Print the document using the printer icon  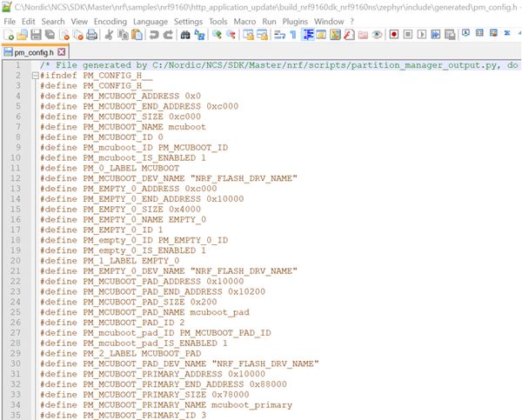[x=91, y=35]
